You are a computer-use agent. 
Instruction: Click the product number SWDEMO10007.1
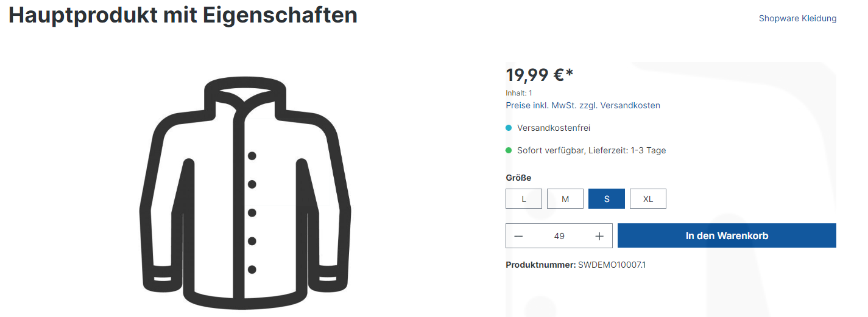(x=612, y=265)
